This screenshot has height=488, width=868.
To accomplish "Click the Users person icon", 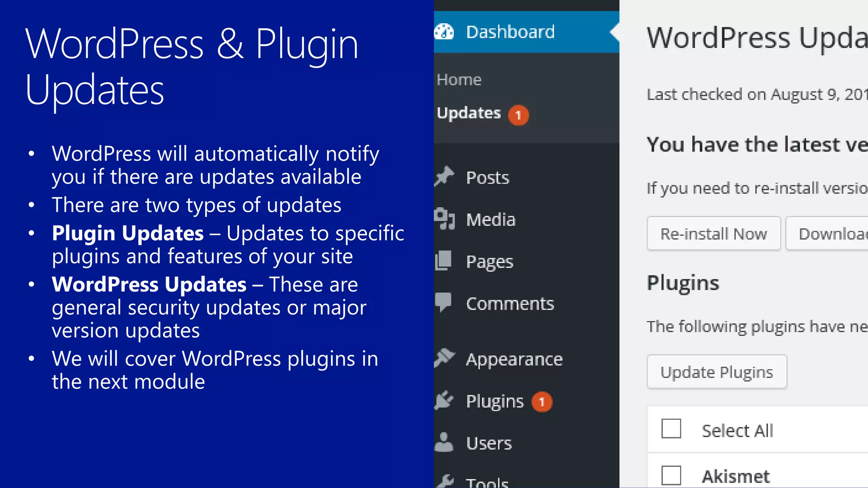I will pyautogui.click(x=444, y=442).
